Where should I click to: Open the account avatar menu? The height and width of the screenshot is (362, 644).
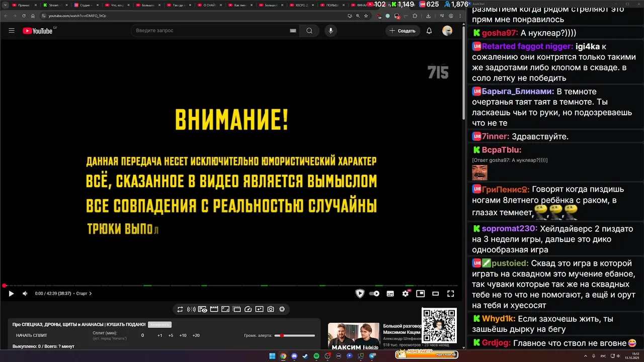coord(447,31)
